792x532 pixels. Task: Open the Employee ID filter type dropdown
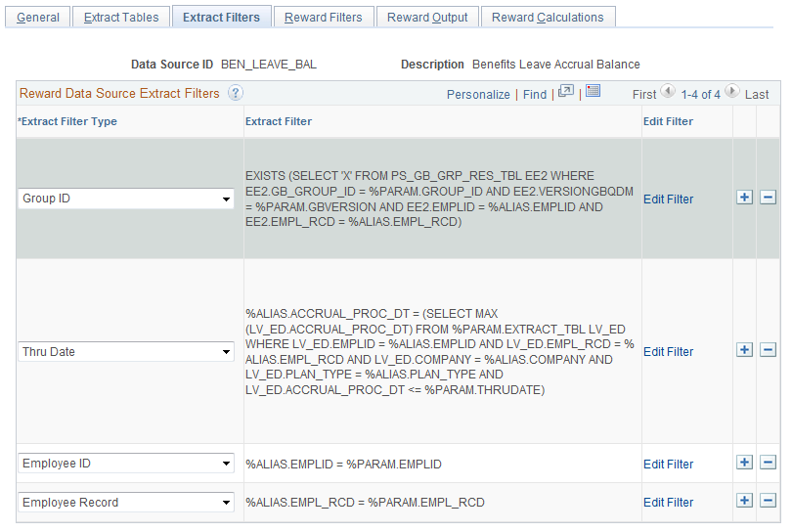[126, 464]
